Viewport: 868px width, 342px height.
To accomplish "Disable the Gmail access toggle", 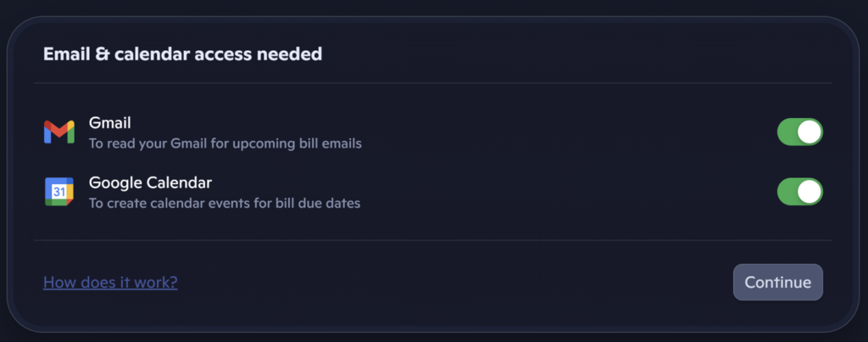I will pyautogui.click(x=799, y=132).
